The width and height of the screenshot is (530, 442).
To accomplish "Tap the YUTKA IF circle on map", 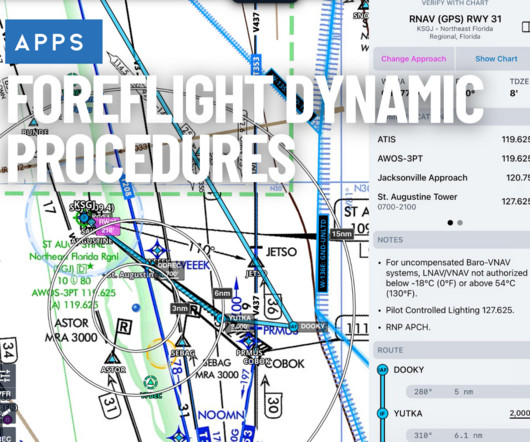I will pos(220,318).
